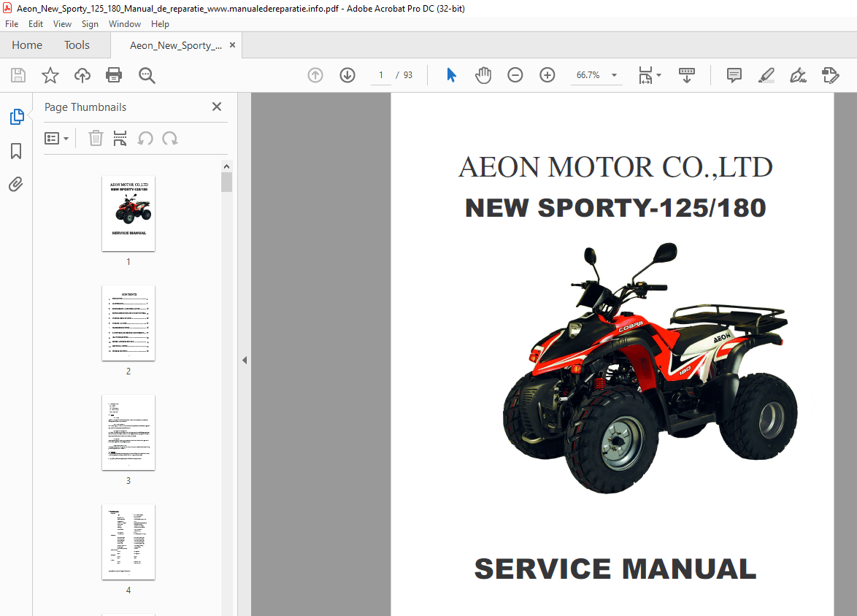The height and width of the screenshot is (616, 857).
Task: Open the Bookmarks sidebar panel
Action: tap(16, 151)
